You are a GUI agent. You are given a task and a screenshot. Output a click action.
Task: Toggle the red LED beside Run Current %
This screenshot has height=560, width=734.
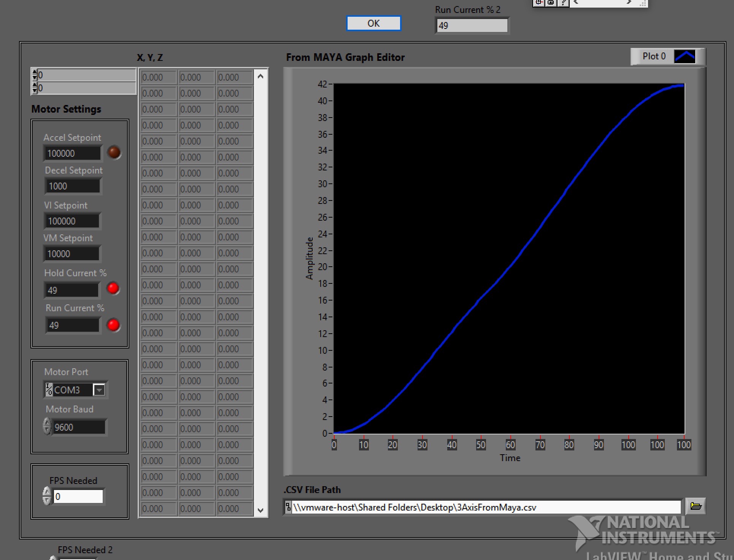(x=113, y=325)
